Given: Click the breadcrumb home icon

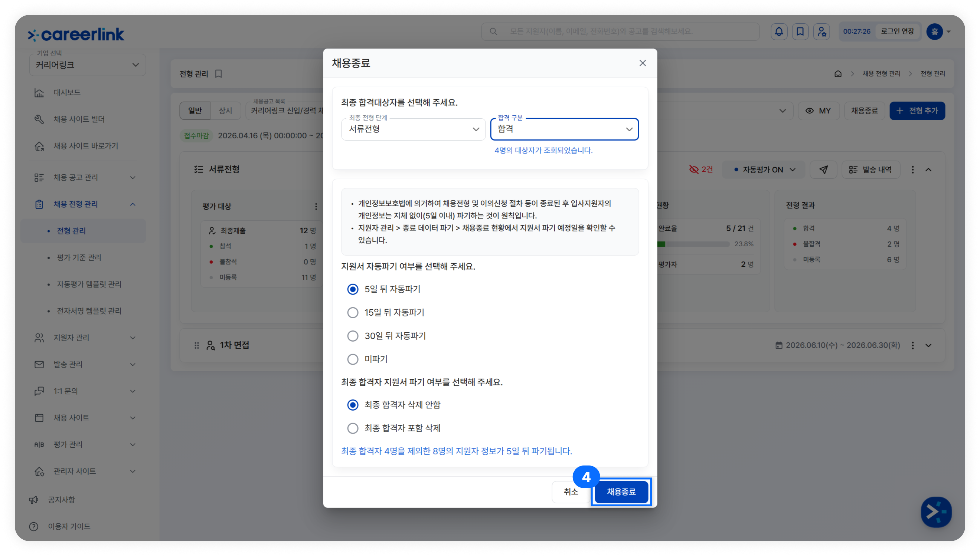Looking at the screenshot, I should coord(838,74).
